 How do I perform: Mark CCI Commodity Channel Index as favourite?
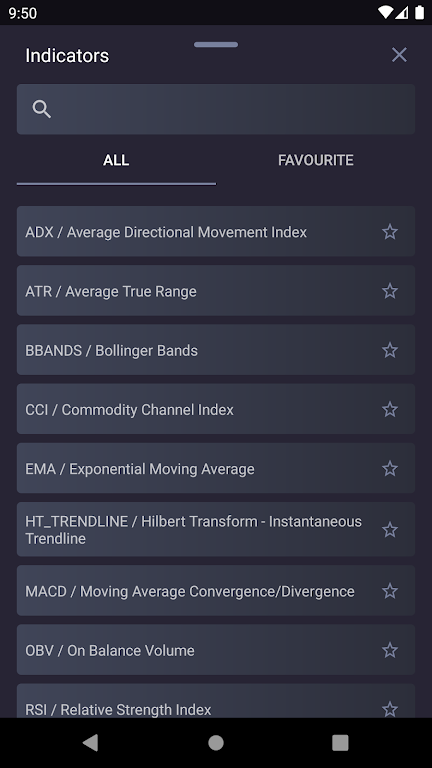pos(390,409)
